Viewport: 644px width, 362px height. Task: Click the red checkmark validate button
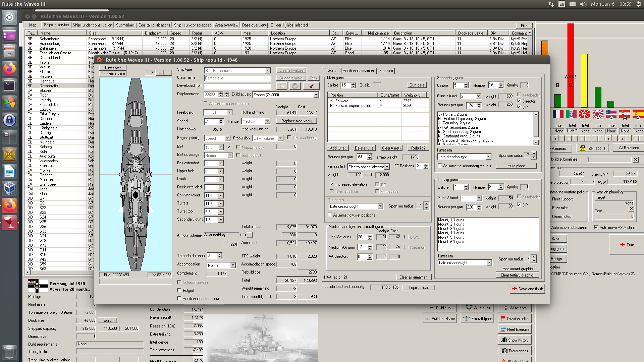pyautogui.click(x=311, y=86)
